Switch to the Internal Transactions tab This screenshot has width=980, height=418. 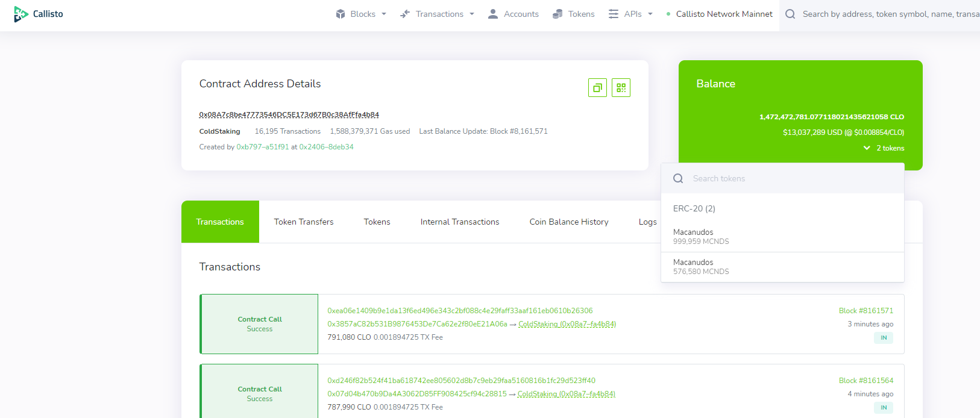click(x=460, y=222)
